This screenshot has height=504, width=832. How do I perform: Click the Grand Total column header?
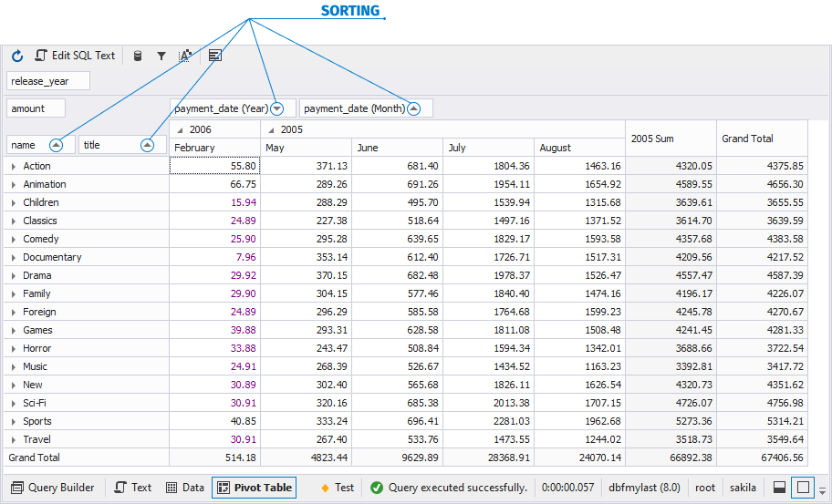[x=763, y=139]
